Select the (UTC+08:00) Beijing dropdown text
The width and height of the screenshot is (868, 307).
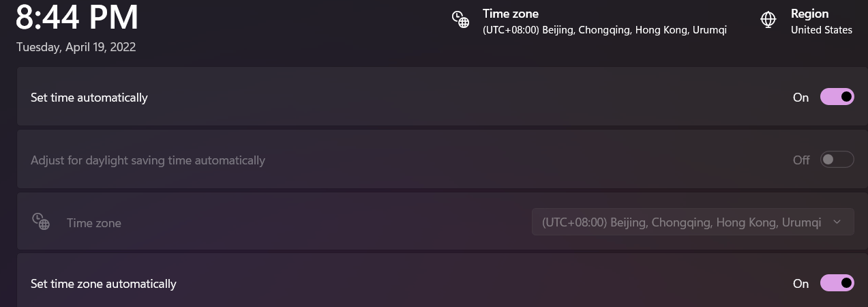[x=681, y=222]
